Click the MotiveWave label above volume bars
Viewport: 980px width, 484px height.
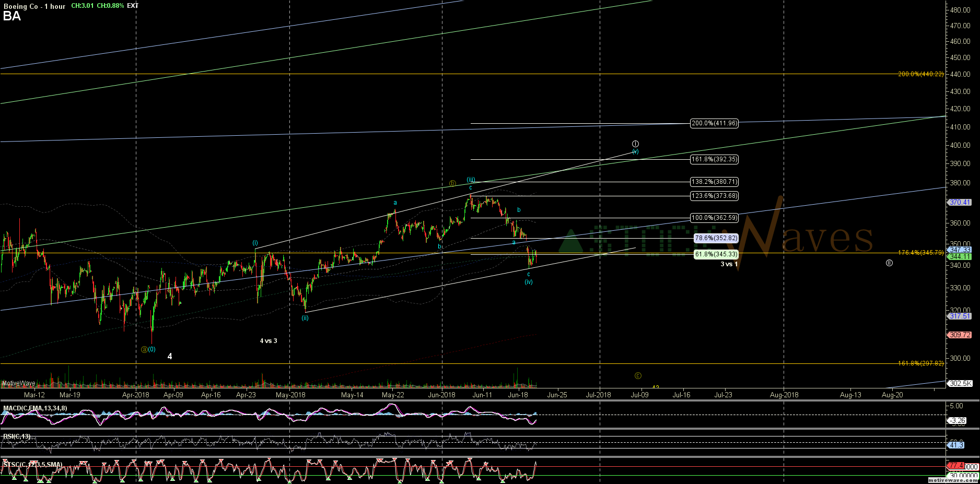19,383
